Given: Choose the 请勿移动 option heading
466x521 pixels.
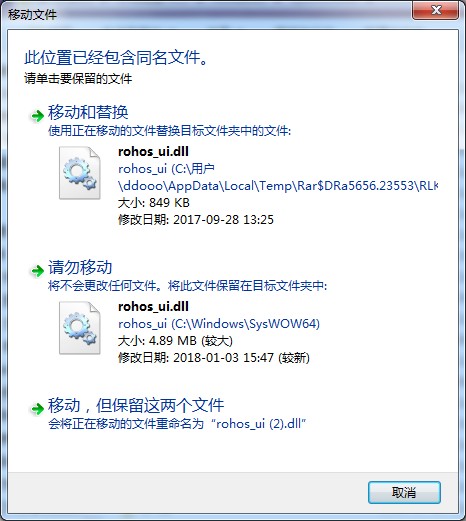Looking at the screenshot, I should click(80, 267).
